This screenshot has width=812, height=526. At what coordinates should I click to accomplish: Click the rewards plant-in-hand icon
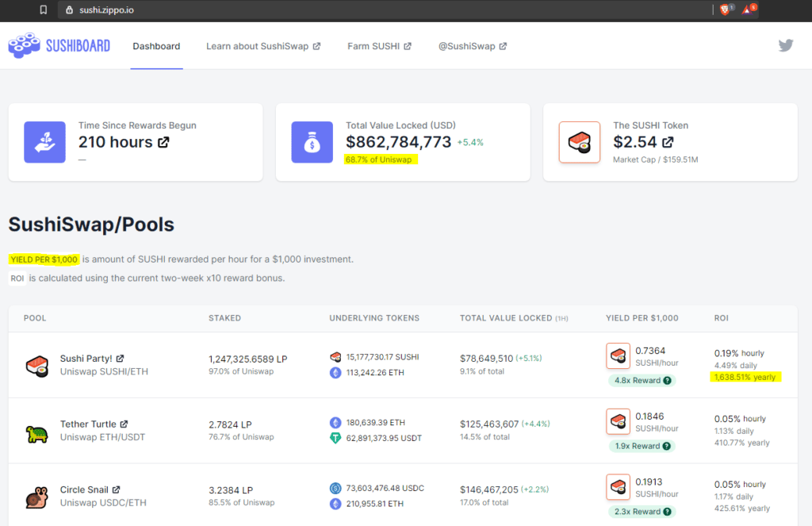pyautogui.click(x=44, y=142)
